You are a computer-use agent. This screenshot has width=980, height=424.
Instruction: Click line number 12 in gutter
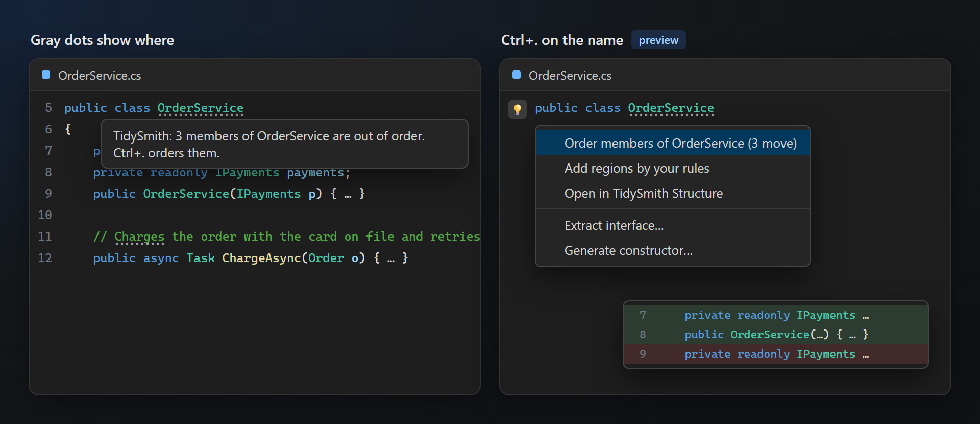(45, 258)
